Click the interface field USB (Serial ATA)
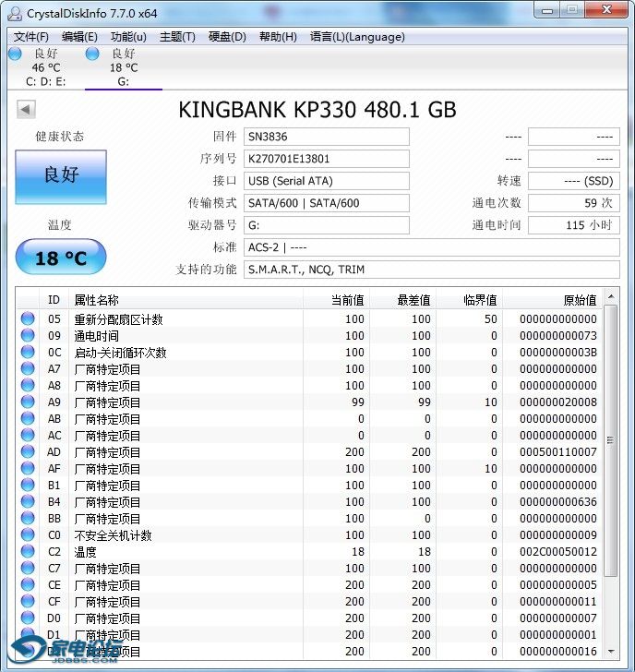Viewport: 635px width, 672px height. click(327, 181)
